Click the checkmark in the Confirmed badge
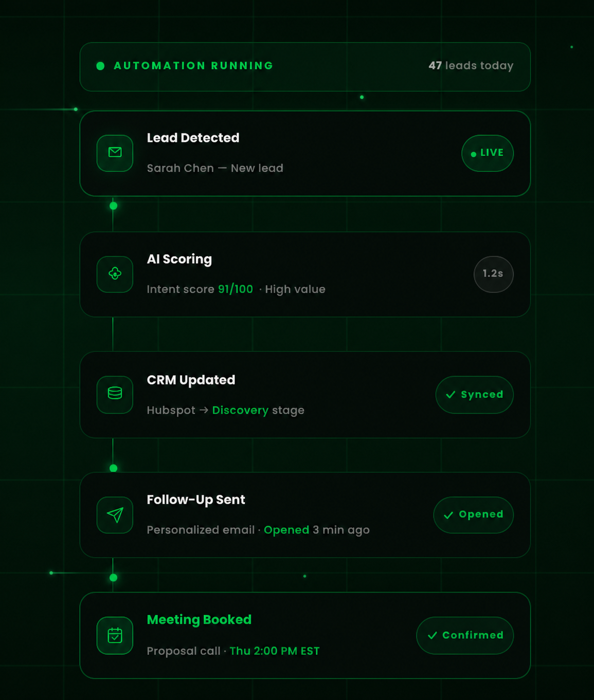 pyautogui.click(x=433, y=636)
